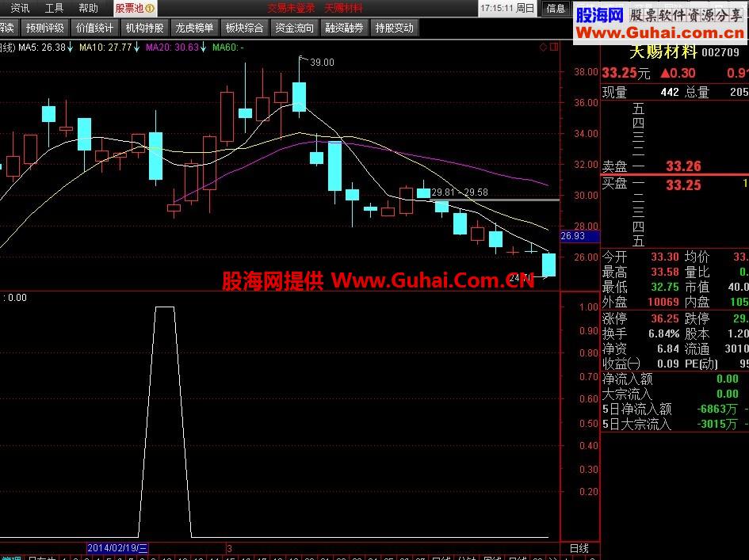Click the 净流入额 label
Viewport: 749px width, 560px height.
pyautogui.click(x=627, y=379)
